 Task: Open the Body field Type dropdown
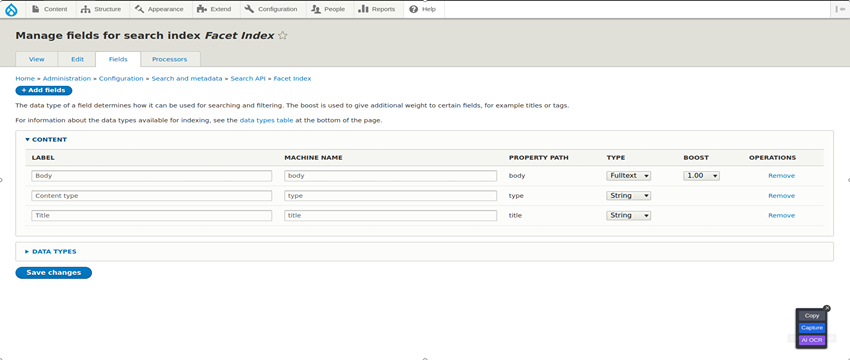click(x=628, y=176)
